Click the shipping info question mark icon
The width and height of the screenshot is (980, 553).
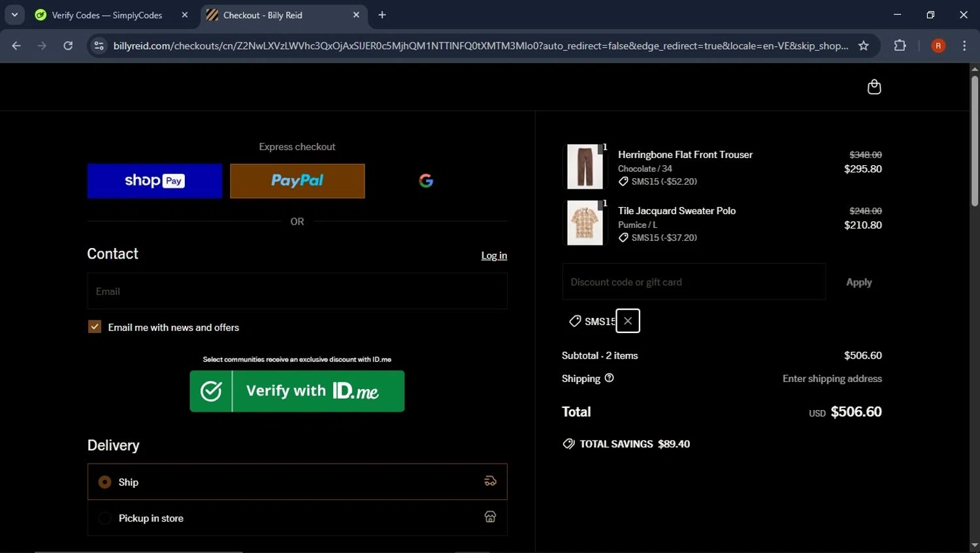pos(609,378)
